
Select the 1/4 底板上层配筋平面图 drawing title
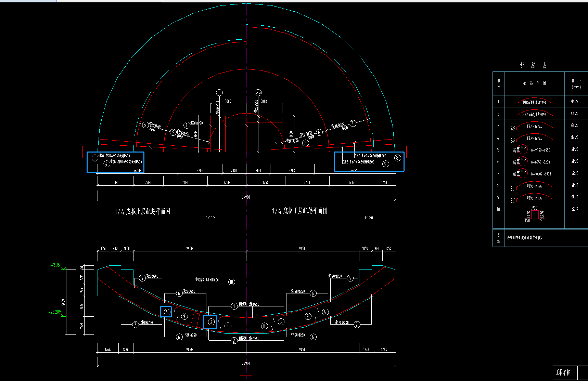tap(142, 212)
